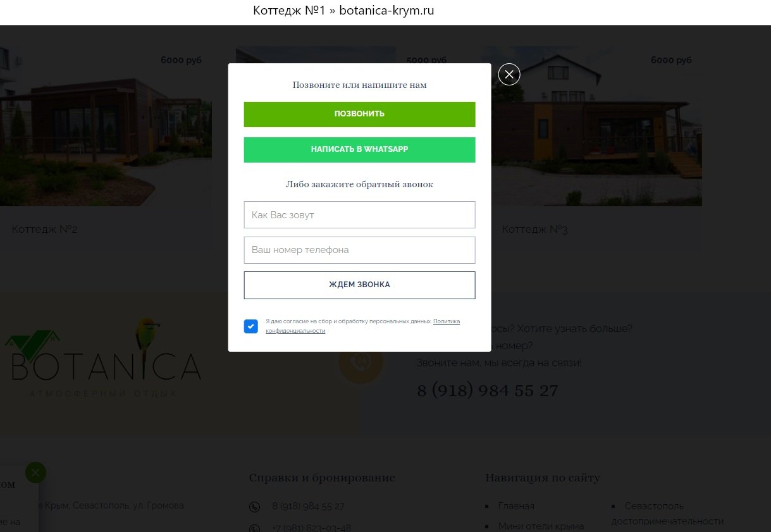Viewport: 771px width, 532px height.
Task: Submit with the ЖДЕМ ЗВОНКА button
Action: pyautogui.click(x=359, y=285)
